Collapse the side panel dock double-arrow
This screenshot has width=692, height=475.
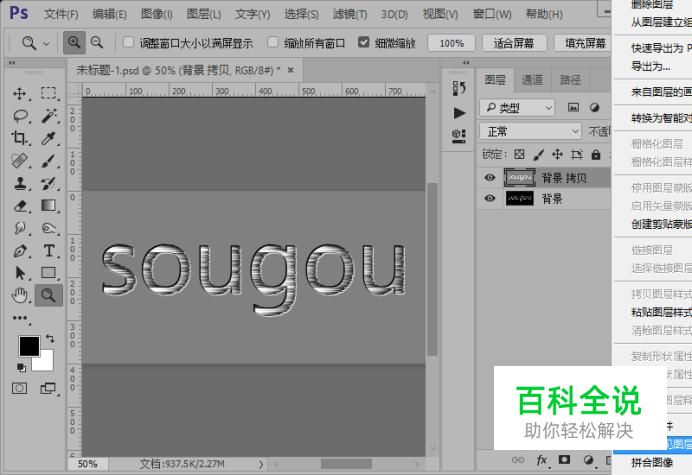466,63
